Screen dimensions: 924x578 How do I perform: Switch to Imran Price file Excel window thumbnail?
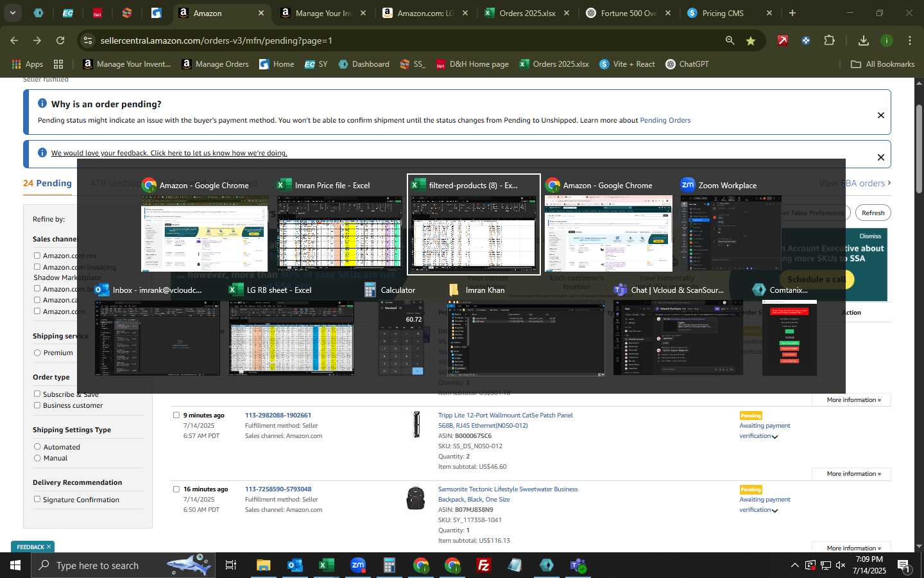[x=339, y=224]
